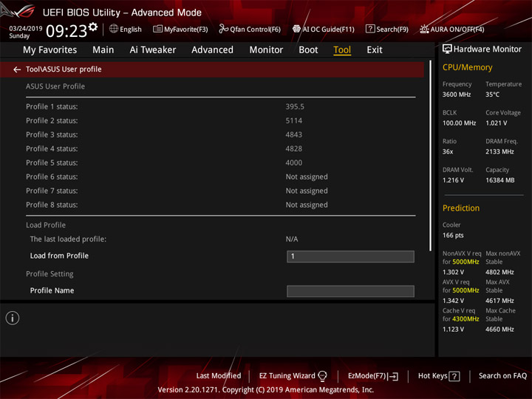This screenshot has height=399, width=532.
Task: Switch to EzMode(F7)
Action: [366, 376]
